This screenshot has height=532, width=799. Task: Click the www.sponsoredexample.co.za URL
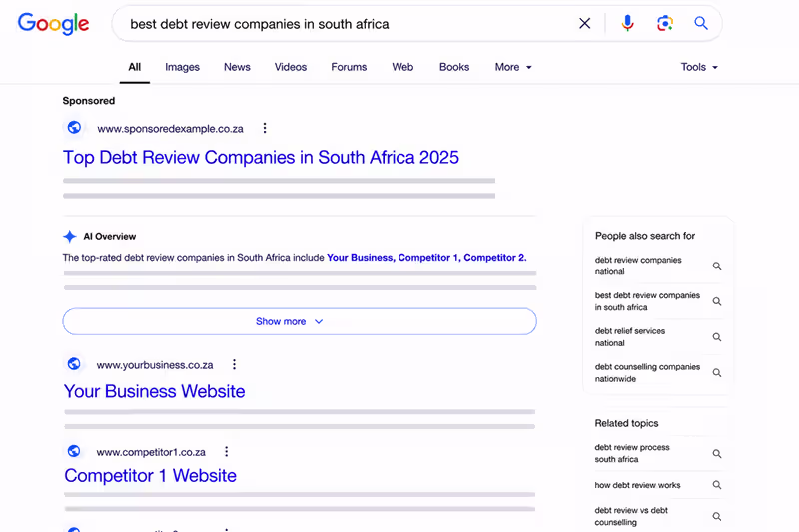coord(170,129)
